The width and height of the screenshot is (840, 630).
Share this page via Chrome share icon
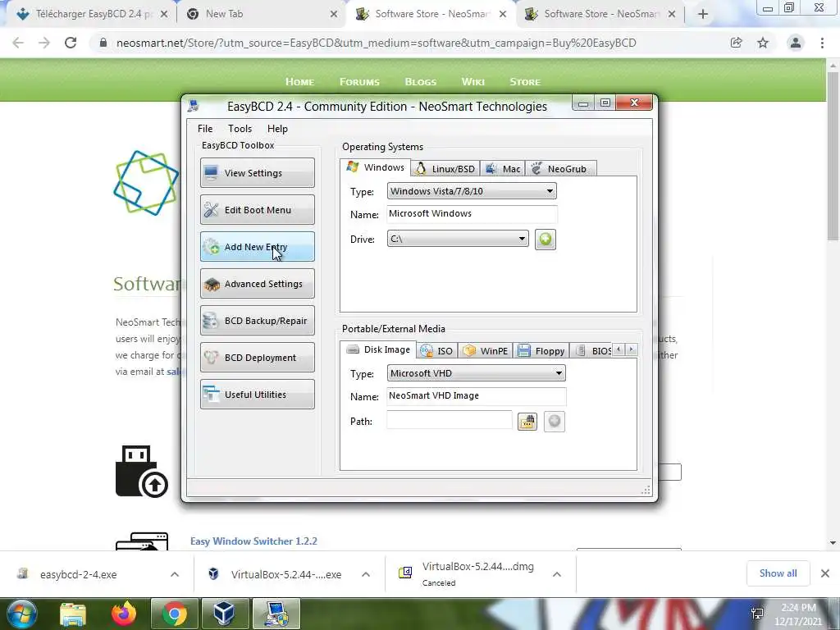pyautogui.click(x=736, y=43)
